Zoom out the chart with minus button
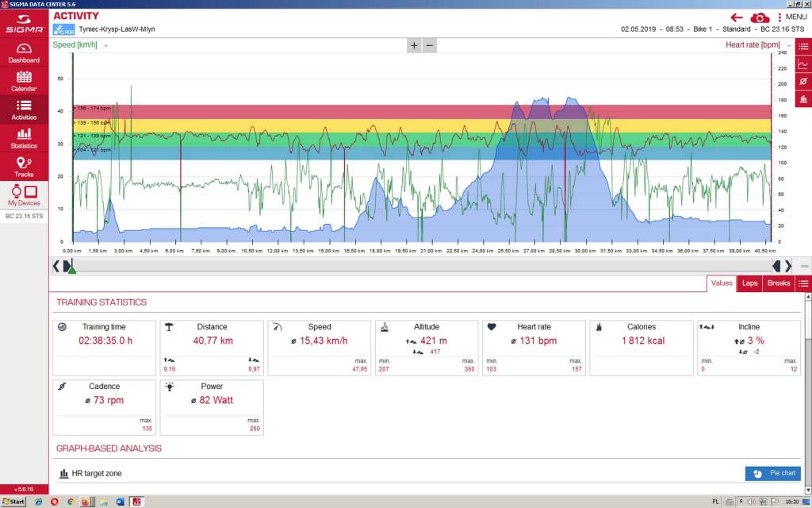Viewport: 812px width, 508px height. click(x=429, y=45)
